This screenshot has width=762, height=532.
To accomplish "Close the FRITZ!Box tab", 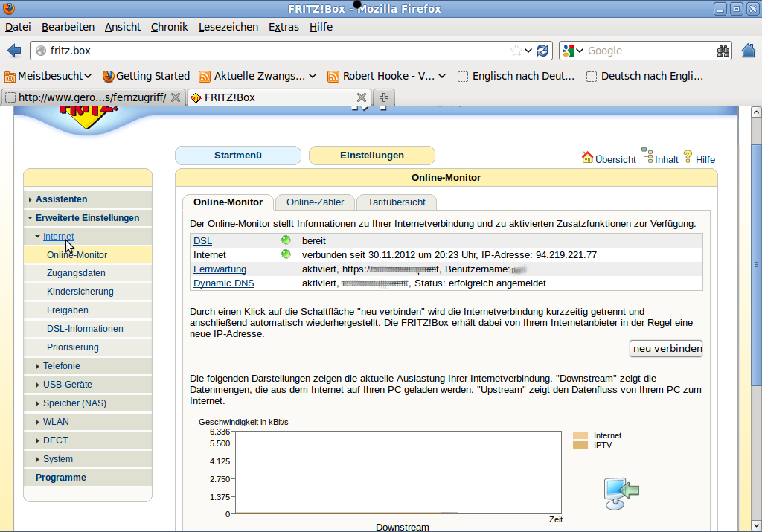I will 362,97.
